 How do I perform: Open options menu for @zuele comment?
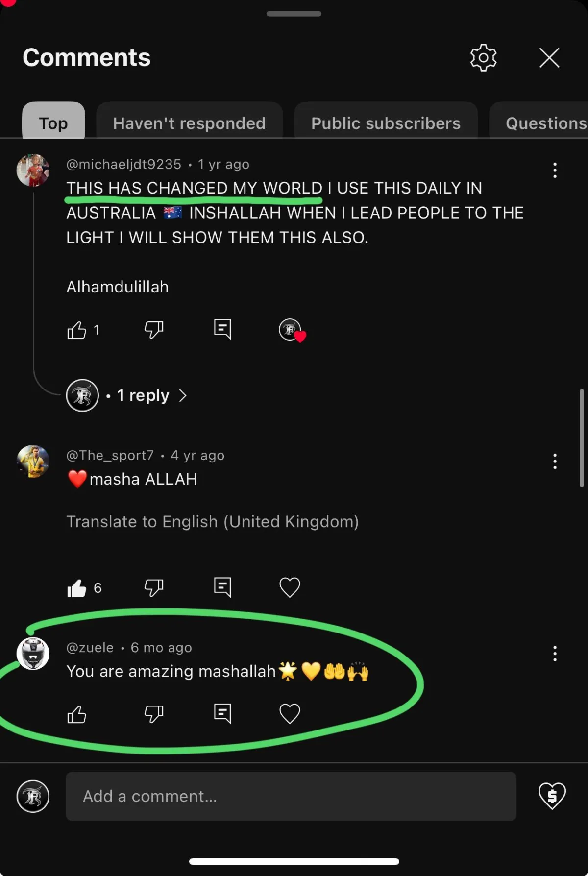pyautogui.click(x=555, y=654)
